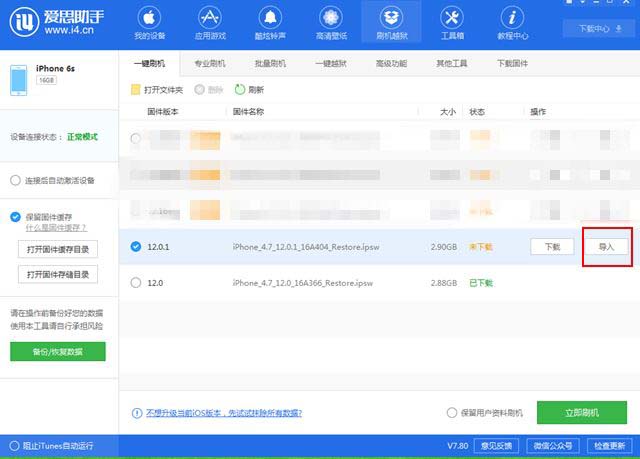The height and width of the screenshot is (459, 640).
Task: Click iPhone_4.7_12.0.1_16A404_Restore.ipsw file name
Action: tap(306, 247)
